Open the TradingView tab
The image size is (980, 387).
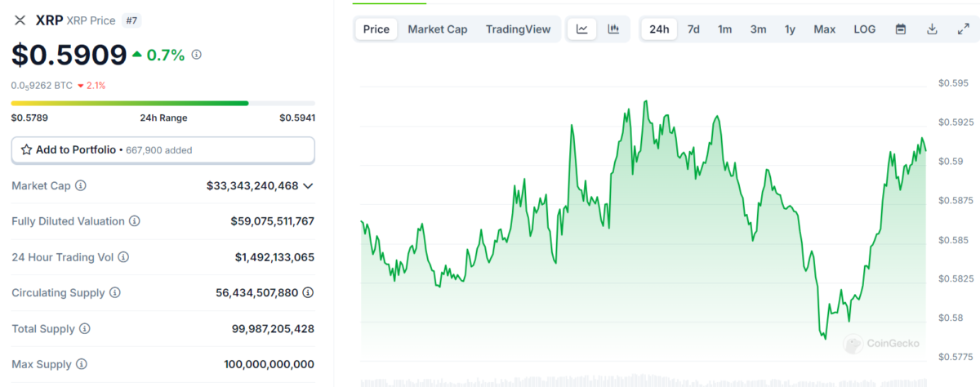pyautogui.click(x=518, y=29)
